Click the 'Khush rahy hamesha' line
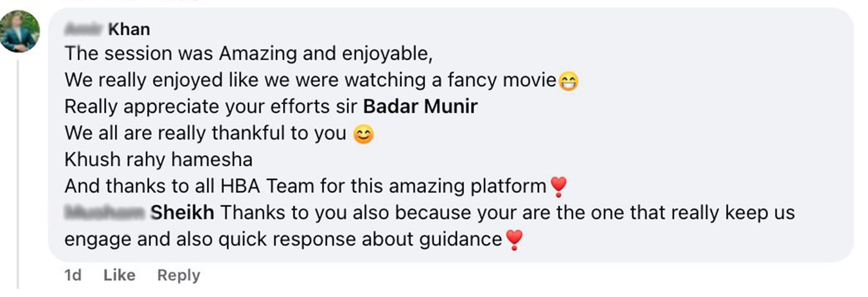The width and height of the screenshot is (868, 297). point(158,160)
